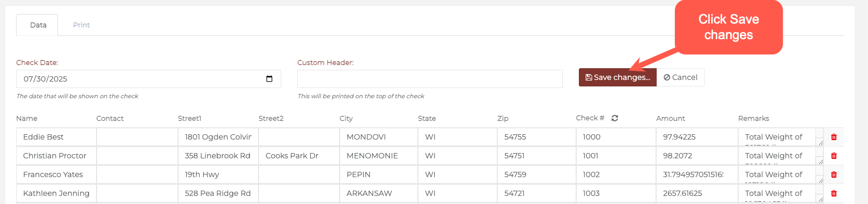
Task: Switch to the Print tab
Action: click(82, 25)
